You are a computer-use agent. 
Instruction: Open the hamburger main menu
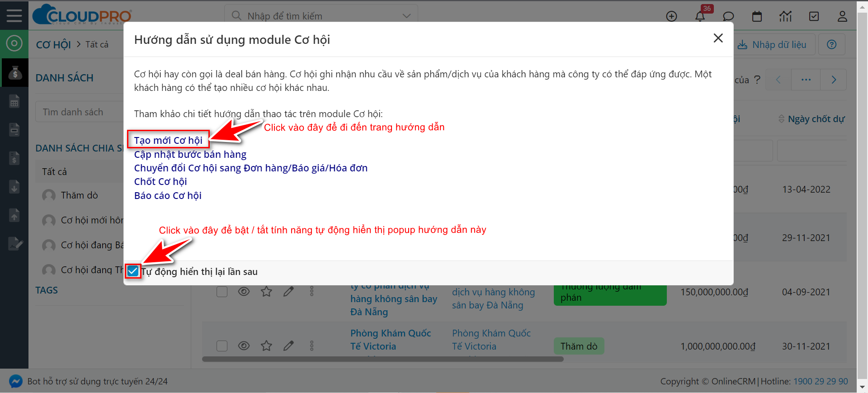[14, 16]
